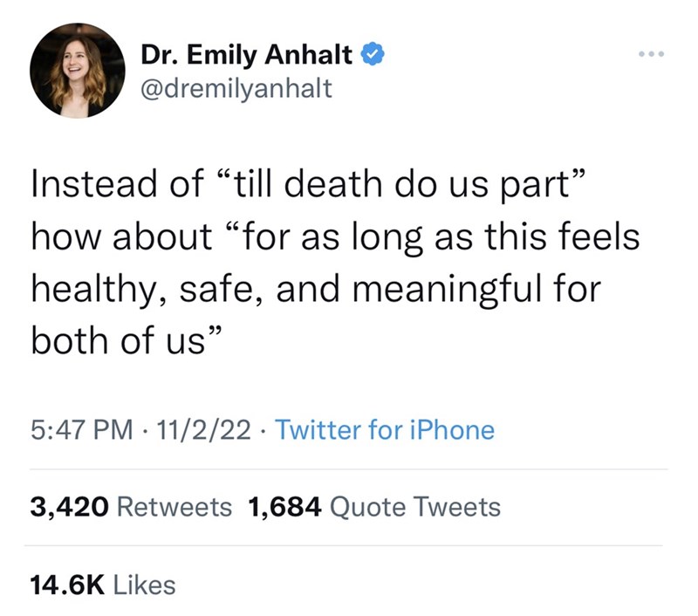Click the line "healthy, safe, and meaningful for"
The height and width of the screenshot is (616, 698).
click(x=316, y=288)
